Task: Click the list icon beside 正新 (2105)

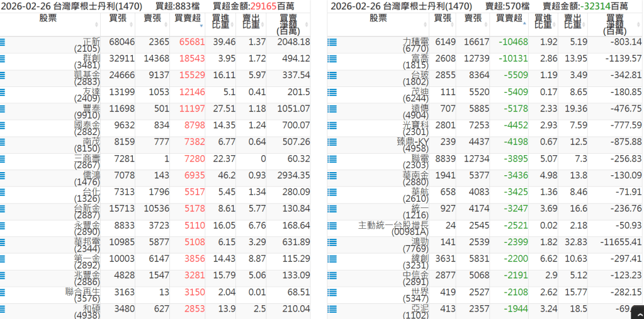Action: tap(3, 42)
